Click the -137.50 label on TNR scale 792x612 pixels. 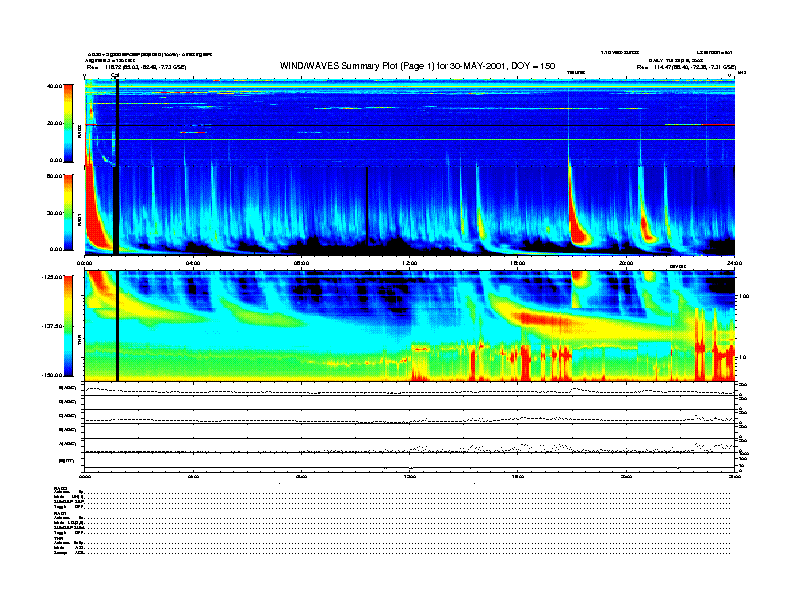point(52,326)
